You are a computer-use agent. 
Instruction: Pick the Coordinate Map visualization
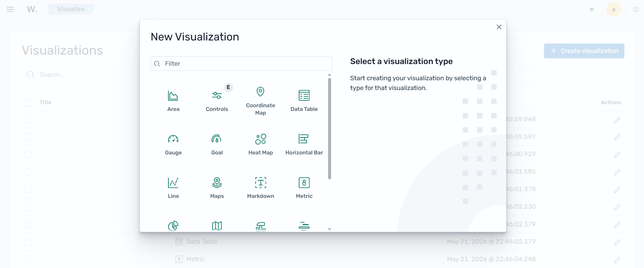coord(260,101)
